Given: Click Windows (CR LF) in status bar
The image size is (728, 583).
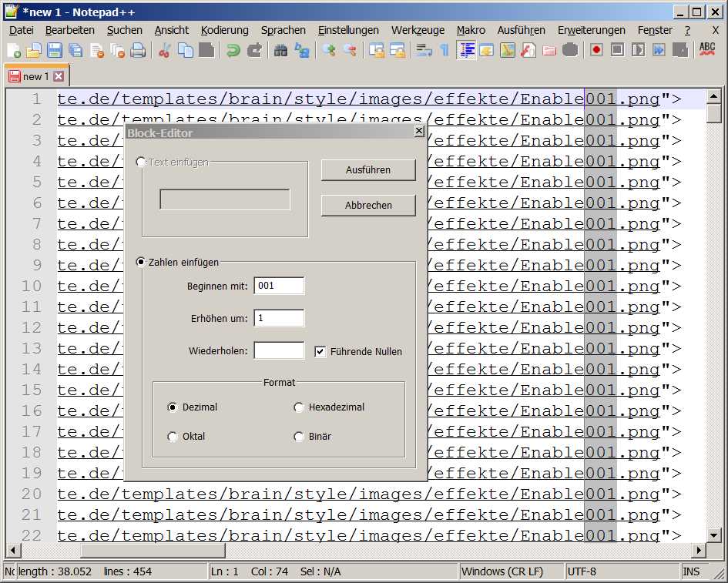Looking at the screenshot, I should (x=511, y=571).
